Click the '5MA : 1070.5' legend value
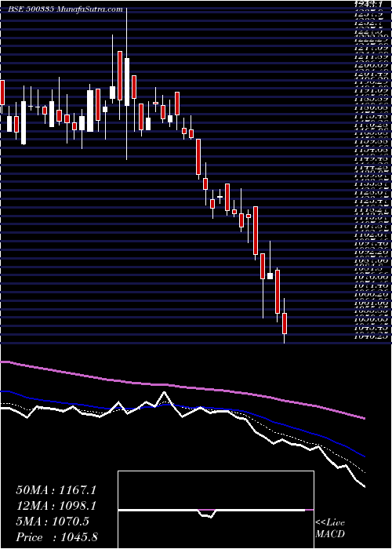The width and height of the screenshot is (392, 549). 53,522
